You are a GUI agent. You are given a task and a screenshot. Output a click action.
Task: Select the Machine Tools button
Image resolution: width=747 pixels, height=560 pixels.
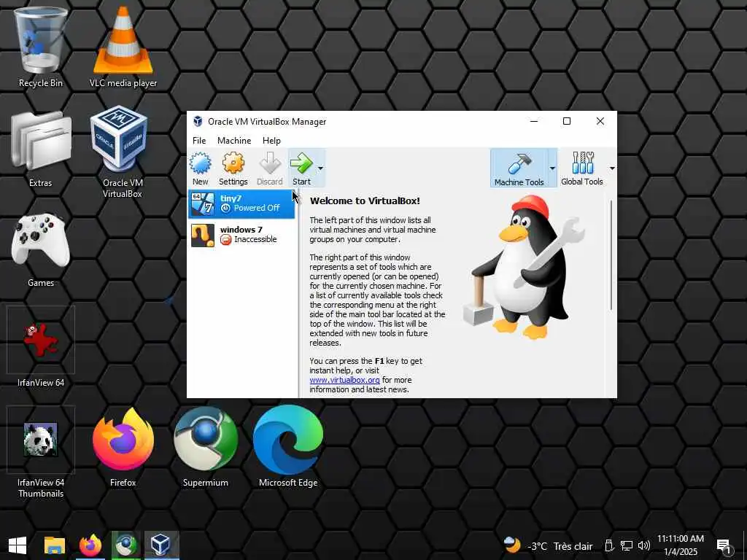tap(519, 168)
